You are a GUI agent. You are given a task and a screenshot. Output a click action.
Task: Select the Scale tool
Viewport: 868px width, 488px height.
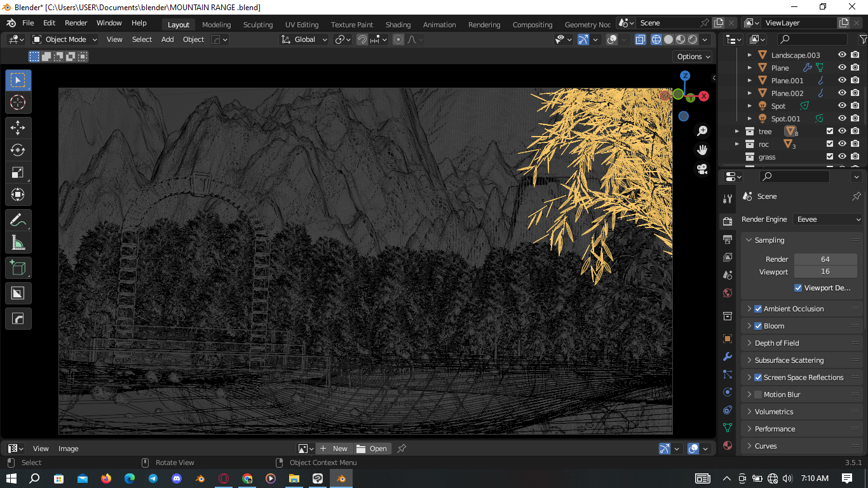click(18, 172)
